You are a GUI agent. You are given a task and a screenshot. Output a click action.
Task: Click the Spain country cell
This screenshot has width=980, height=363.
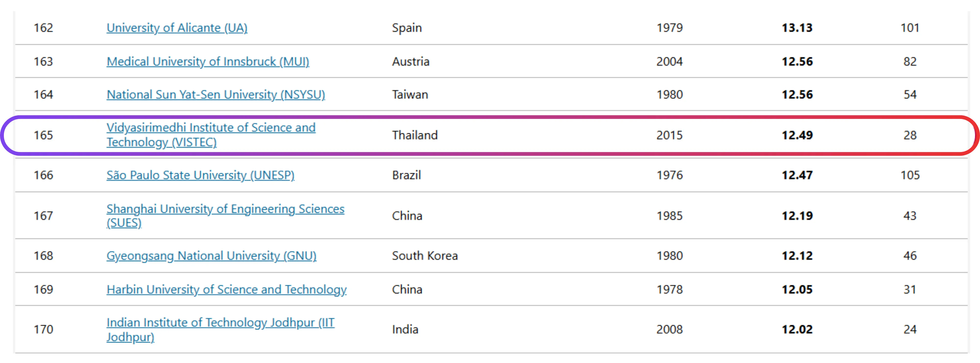[407, 28]
